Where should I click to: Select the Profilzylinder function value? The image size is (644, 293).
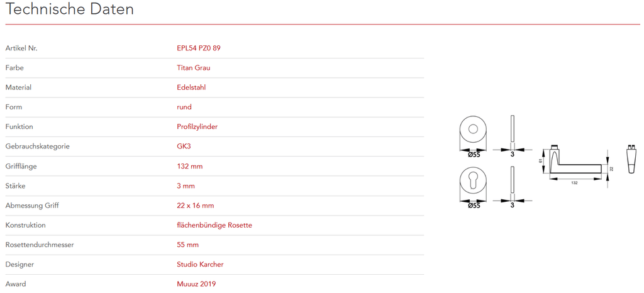pos(197,126)
